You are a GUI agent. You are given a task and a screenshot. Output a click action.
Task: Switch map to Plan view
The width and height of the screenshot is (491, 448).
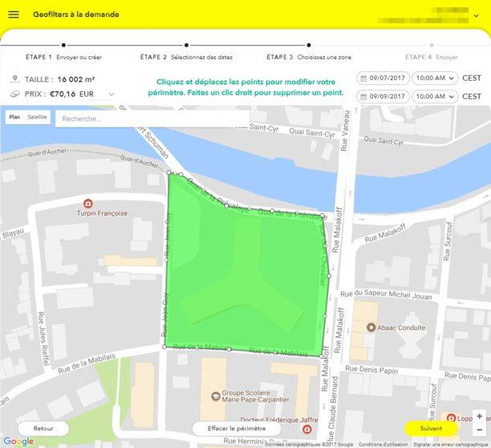pyautogui.click(x=14, y=117)
